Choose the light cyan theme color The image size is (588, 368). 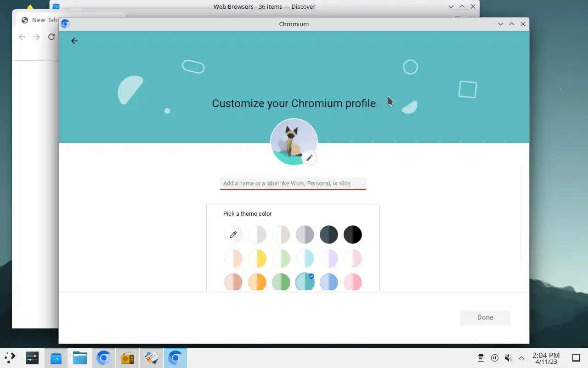pyautogui.click(x=305, y=259)
